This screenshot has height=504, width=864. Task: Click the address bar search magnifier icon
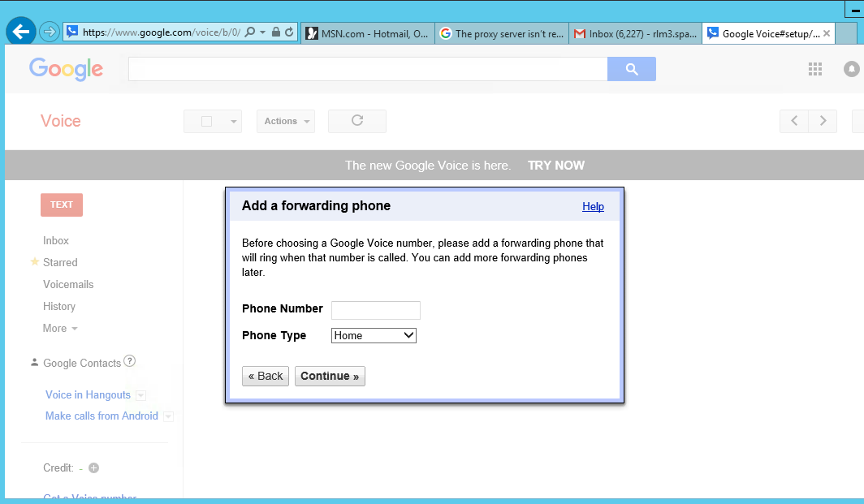(x=250, y=32)
